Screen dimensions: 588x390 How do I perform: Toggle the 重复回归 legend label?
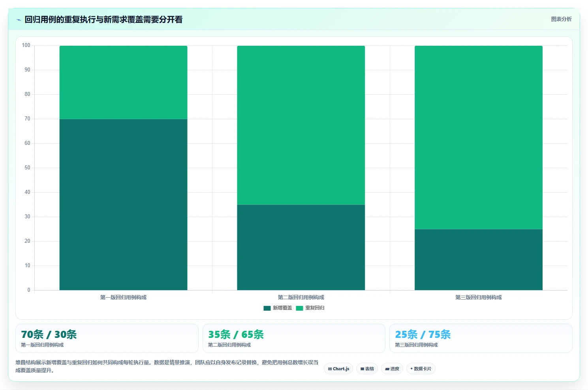coord(315,308)
